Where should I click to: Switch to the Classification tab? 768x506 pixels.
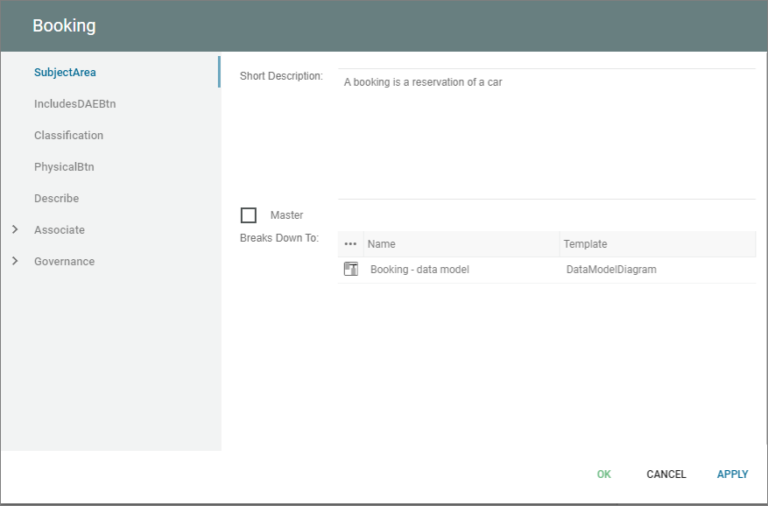[68, 135]
